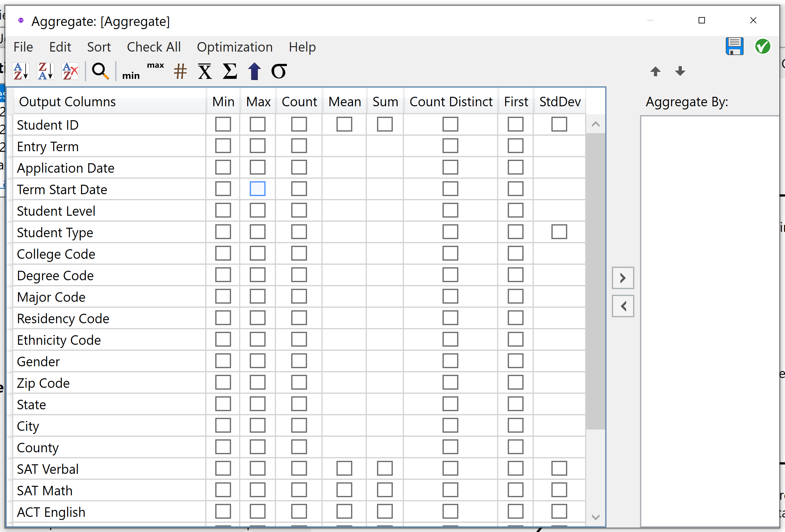Open the Edit menu
This screenshot has height=532, width=785.
pos(60,47)
